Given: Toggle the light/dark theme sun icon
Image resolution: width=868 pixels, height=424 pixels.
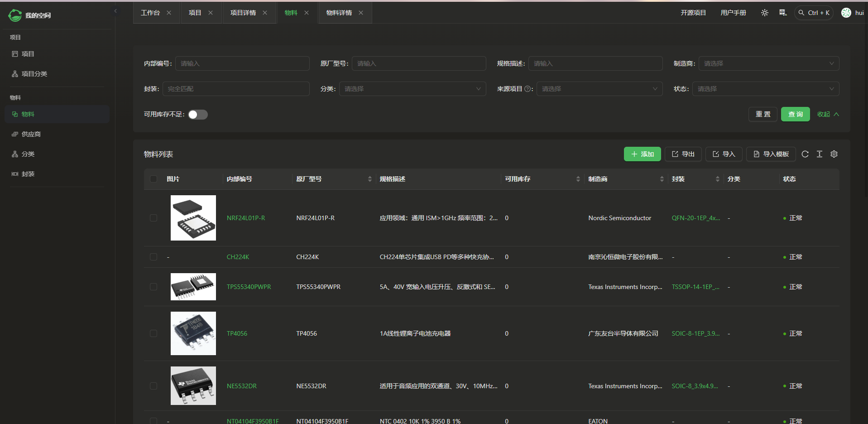Looking at the screenshot, I should (x=764, y=13).
